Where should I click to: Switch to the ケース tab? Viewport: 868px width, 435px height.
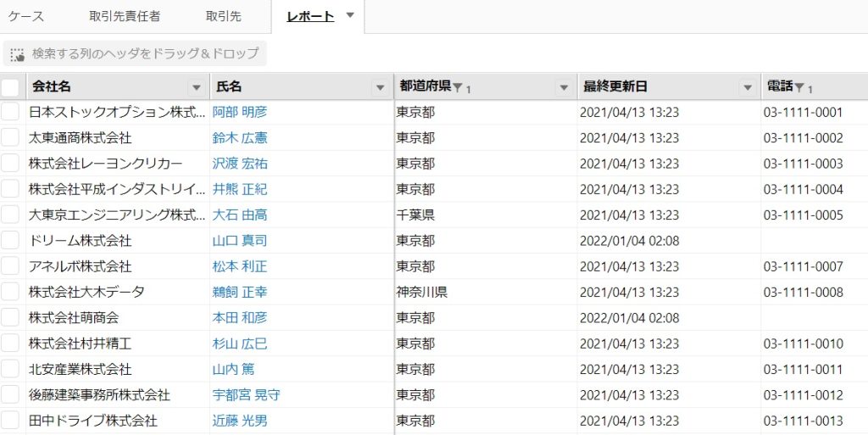(x=26, y=16)
